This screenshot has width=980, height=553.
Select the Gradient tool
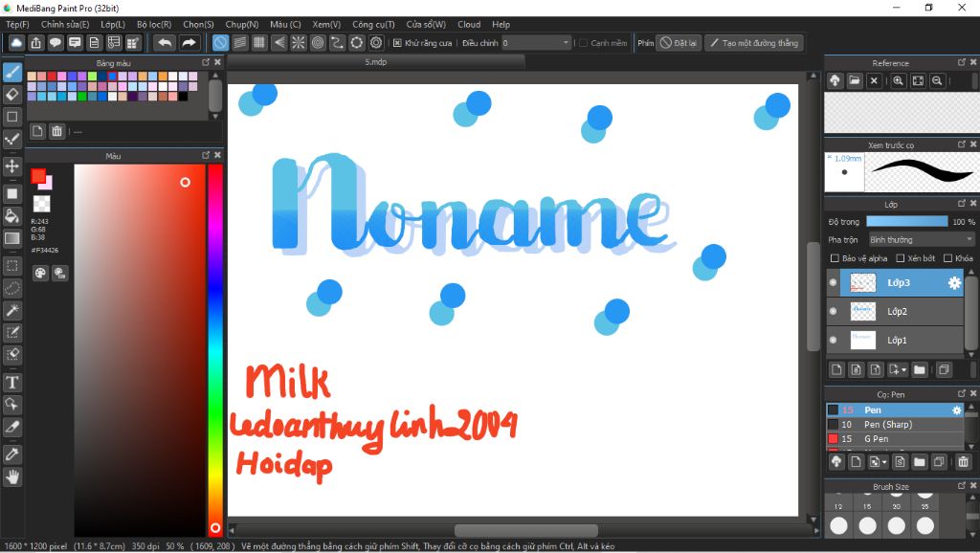coord(11,238)
